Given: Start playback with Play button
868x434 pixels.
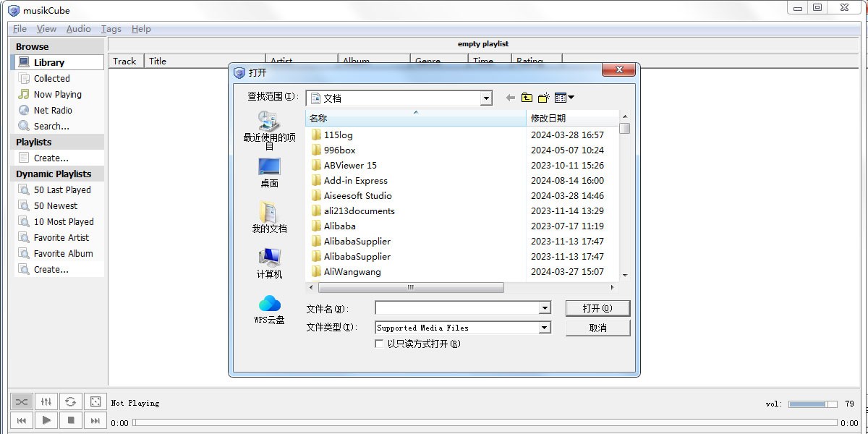Looking at the screenshot, I should (x=46, y=420).
